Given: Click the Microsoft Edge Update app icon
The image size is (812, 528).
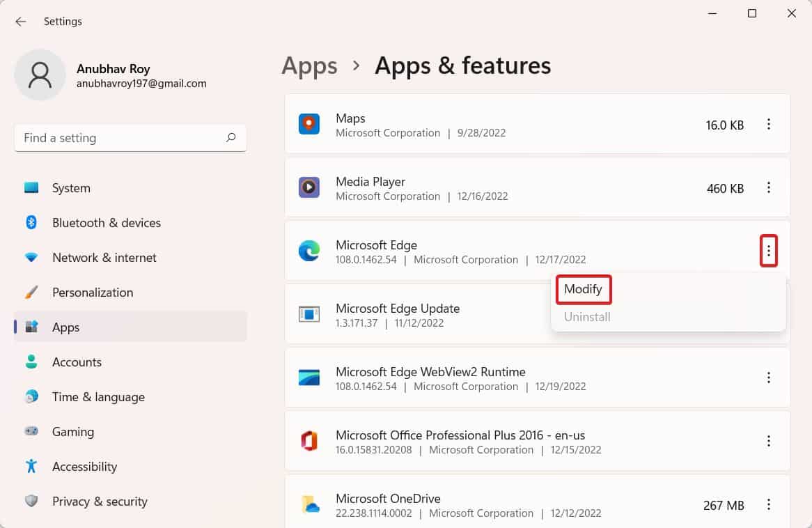Looking at the screenshot, I should click(309, 314).
